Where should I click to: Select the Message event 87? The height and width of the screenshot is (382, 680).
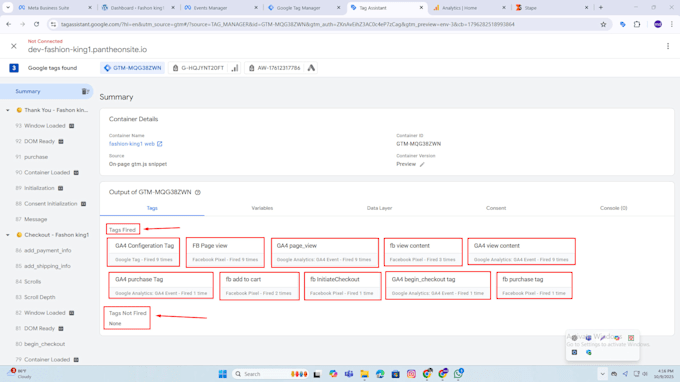36,219
